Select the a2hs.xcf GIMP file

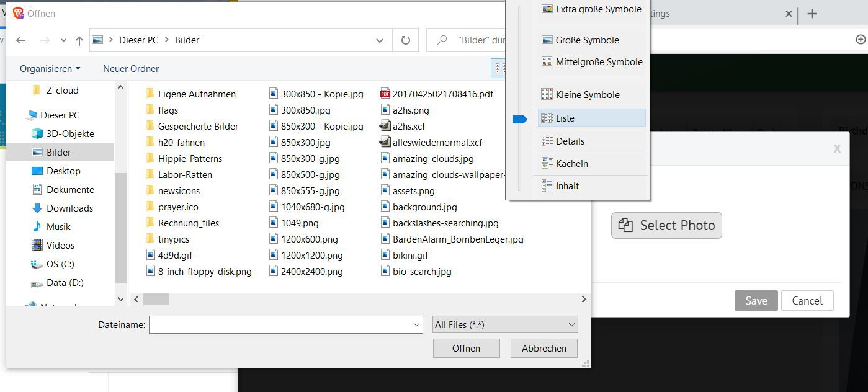pos(408,126)
